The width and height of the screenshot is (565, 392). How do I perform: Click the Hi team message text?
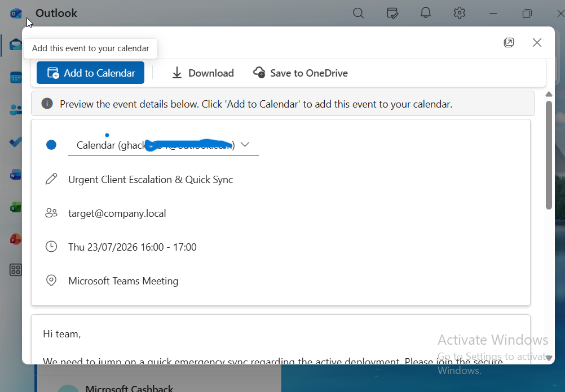point(61,334)
